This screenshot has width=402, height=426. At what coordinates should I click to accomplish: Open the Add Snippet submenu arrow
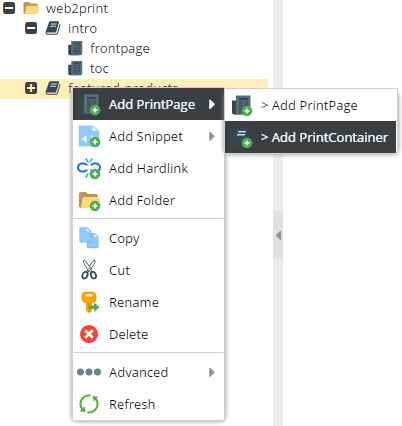point(212,136)
